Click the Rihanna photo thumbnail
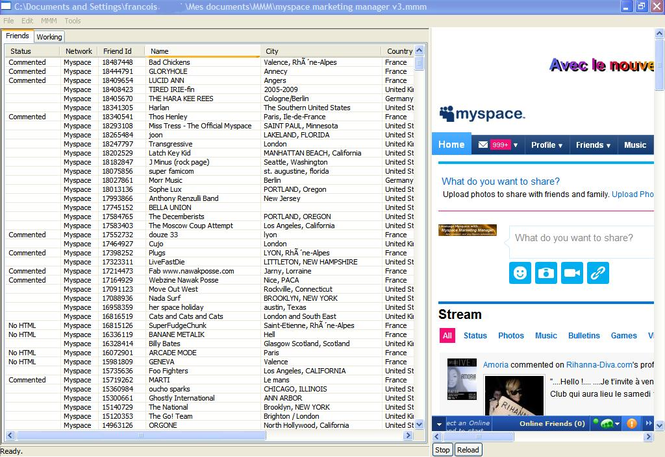This screenshot has width=665, height=457. pyautogui.click(x=514, y=395)
